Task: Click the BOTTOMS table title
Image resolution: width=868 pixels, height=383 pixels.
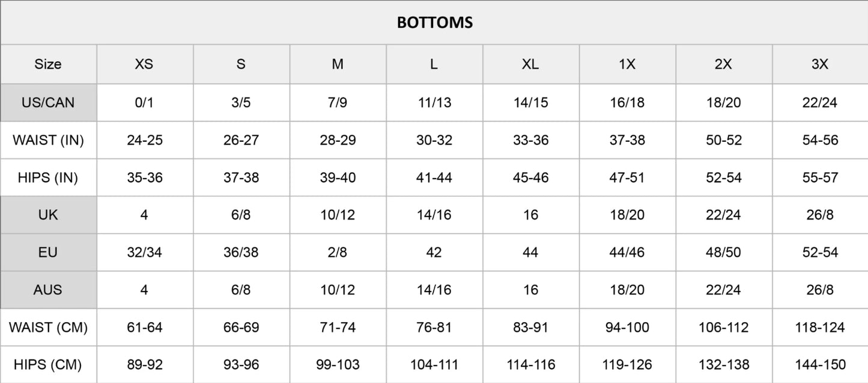Action: 434,23
